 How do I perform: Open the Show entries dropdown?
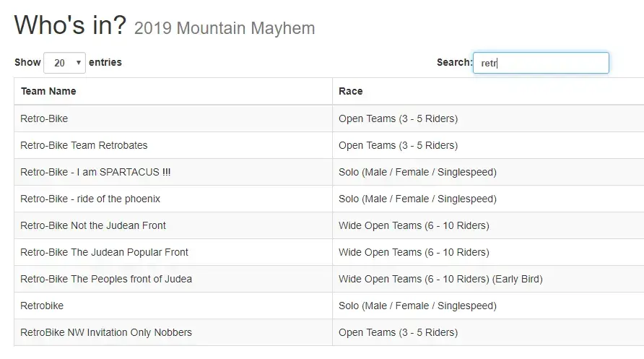[x=64, y=63]
